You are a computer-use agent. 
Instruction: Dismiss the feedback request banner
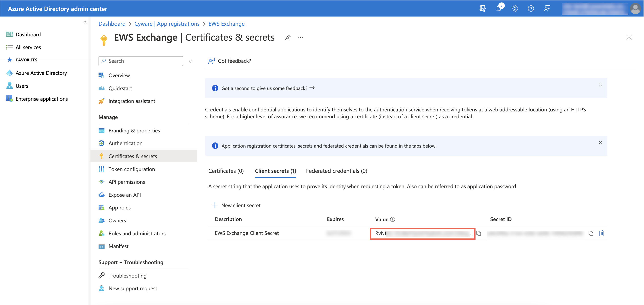tap(600, 85)
